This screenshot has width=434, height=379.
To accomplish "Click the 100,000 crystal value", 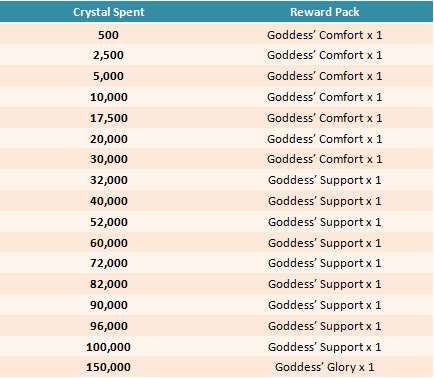I will coord(108,347).
